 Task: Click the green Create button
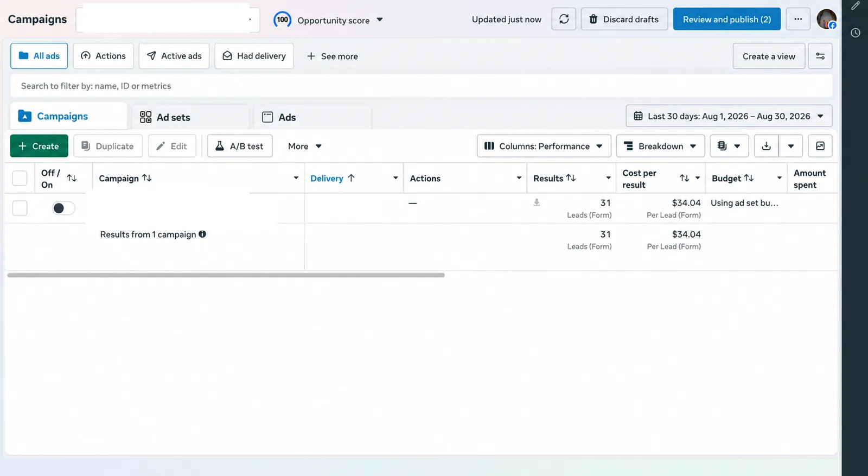pyautogui.click(x=39, y=146)
